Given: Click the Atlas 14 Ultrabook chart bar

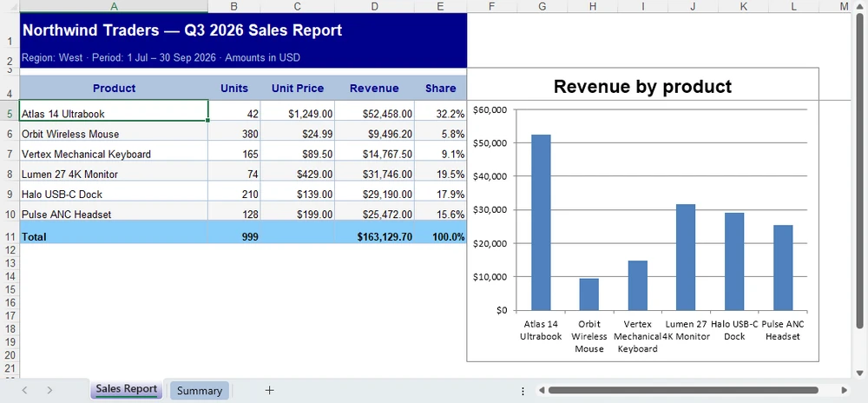Looking at the screenshot, I should 541,222.
